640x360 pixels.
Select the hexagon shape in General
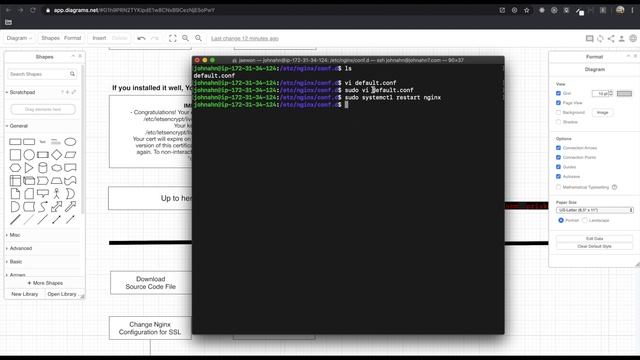(x=15, y=168)
